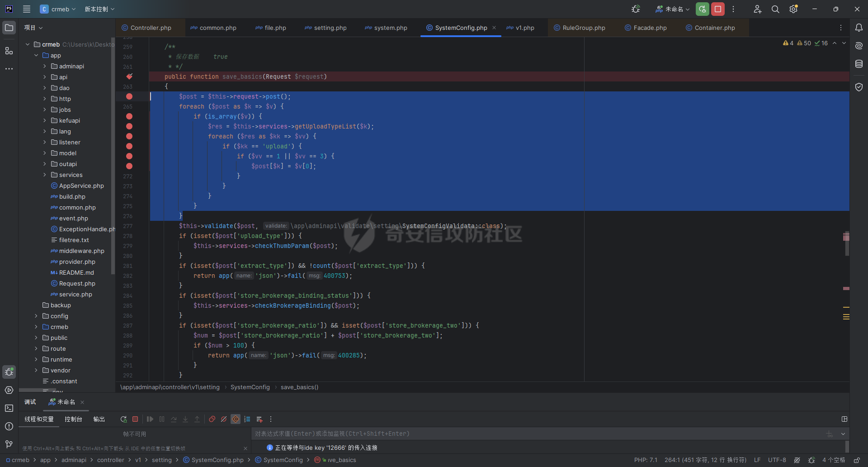Toggle read-only lock in status bar
Viewport: 868px width, 467px height.
[x=857, y=460]
